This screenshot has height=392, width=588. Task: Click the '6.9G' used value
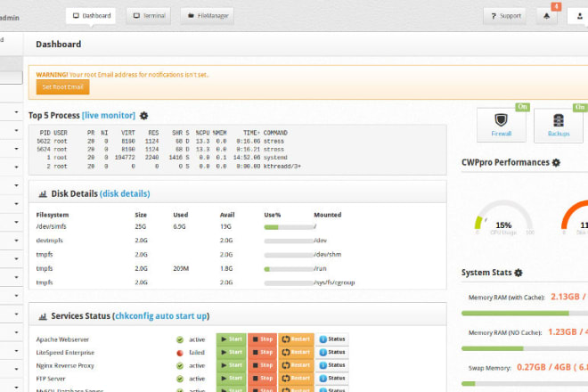point(179,226)
